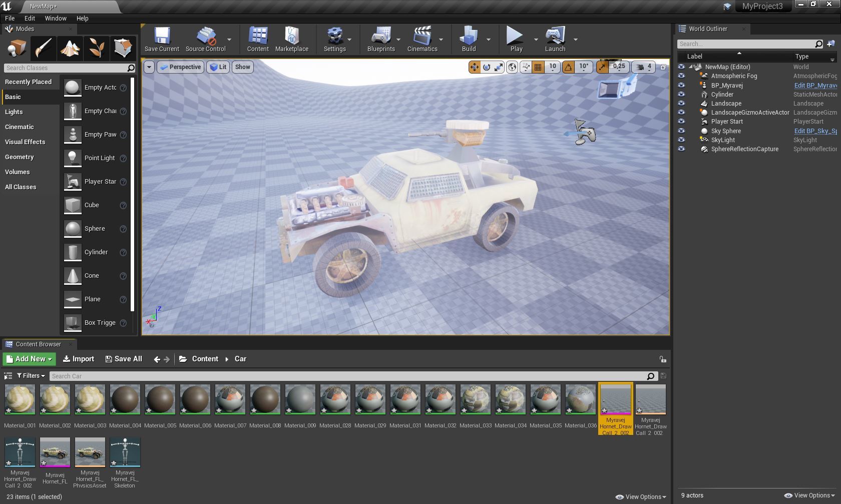The width and height of the screenshot is (841, 504).
Task: Open rotation snap value 10° dropdown
Action: (x=584, y=67)
